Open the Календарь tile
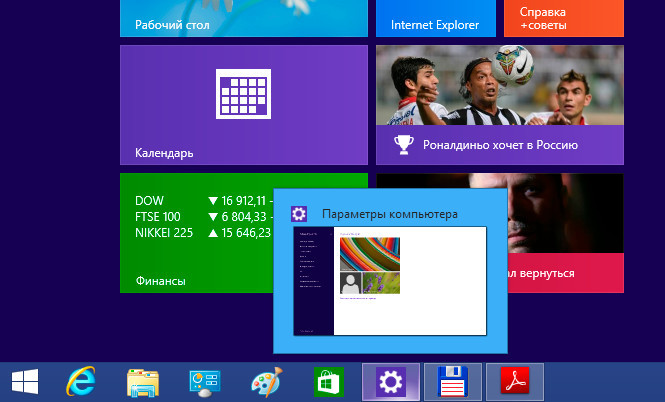 [x=243, y=105]
